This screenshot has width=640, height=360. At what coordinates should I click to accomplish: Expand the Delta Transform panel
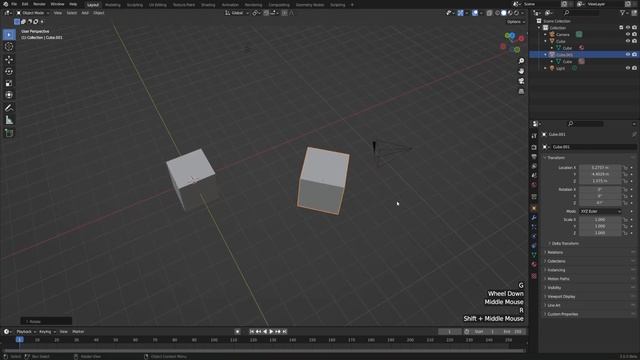tap(565, 243)
